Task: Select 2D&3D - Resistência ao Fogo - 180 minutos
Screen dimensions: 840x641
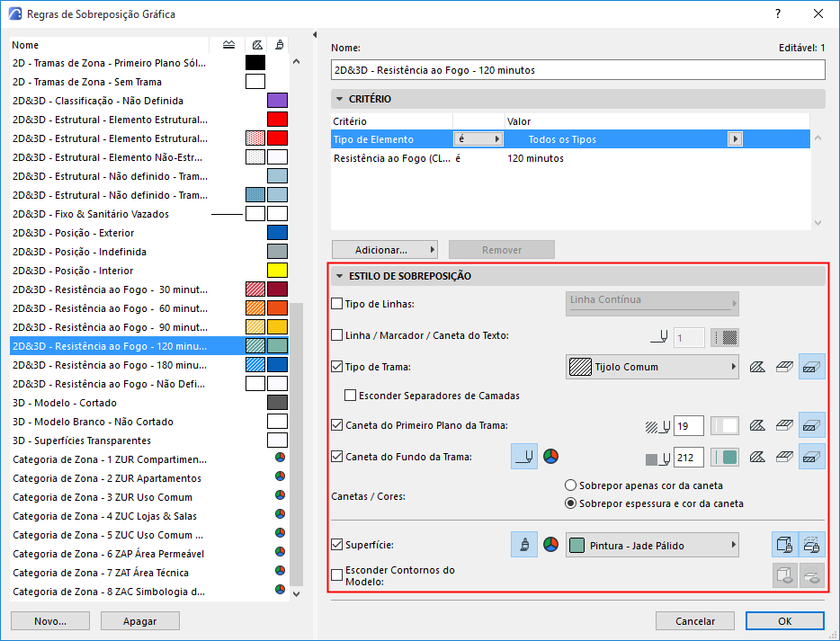Action: tap(149, 365)
